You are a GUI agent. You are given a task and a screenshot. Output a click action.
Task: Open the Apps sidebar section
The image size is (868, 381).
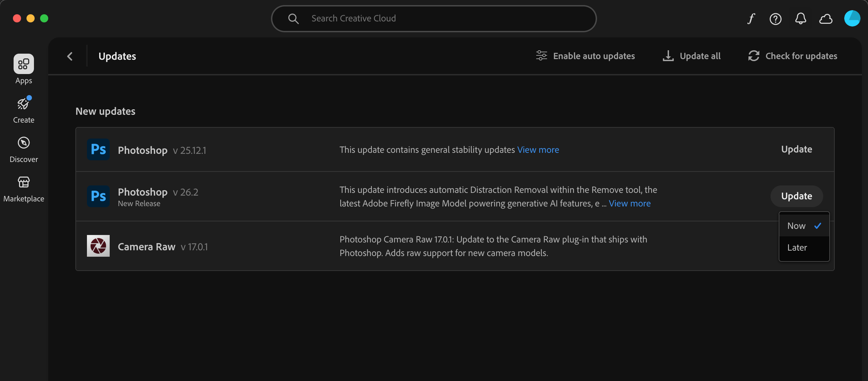pyautogui.click(x=23, y=64)
